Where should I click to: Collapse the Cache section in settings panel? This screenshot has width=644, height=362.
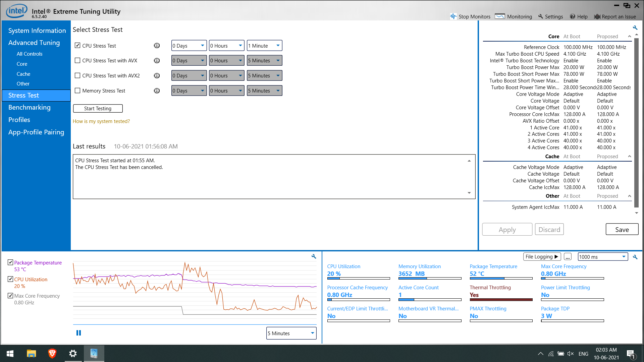(x=629, y=156)
